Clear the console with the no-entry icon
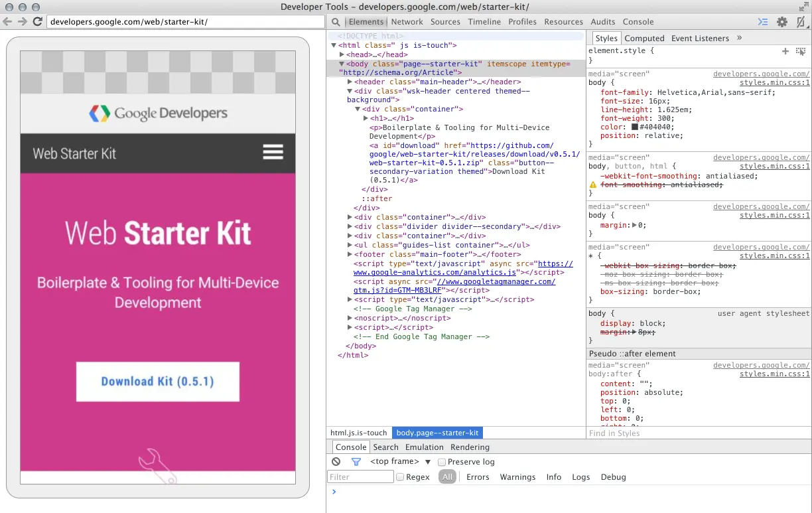This screenshot has width=812, height=513. coord(336,461)
